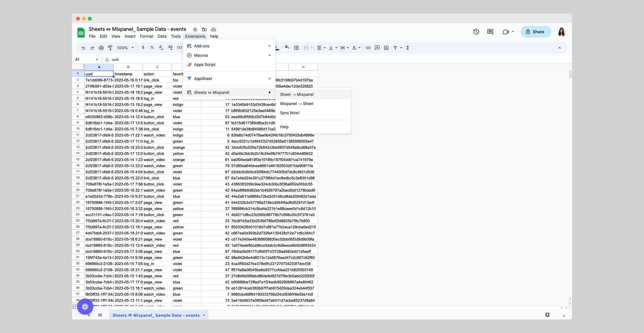Check cloud save status icon
Image resolution: width=644 pixels, height=333 pixels.
(x=213, y=29)
